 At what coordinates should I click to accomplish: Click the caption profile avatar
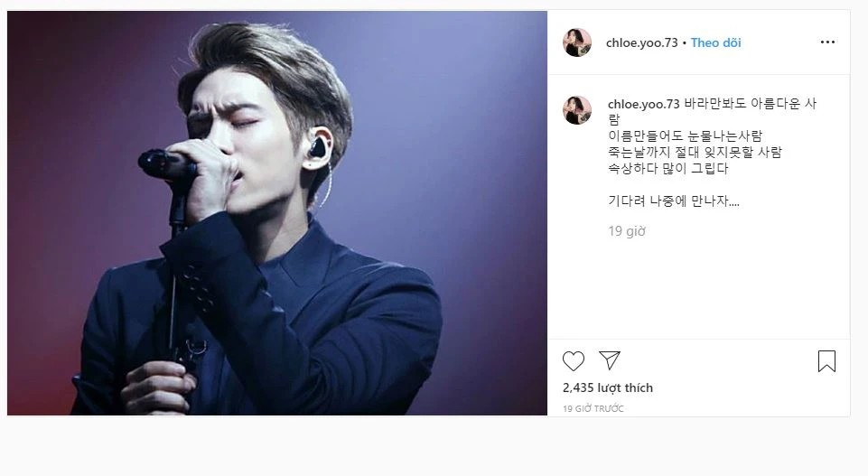click(577, 109)
